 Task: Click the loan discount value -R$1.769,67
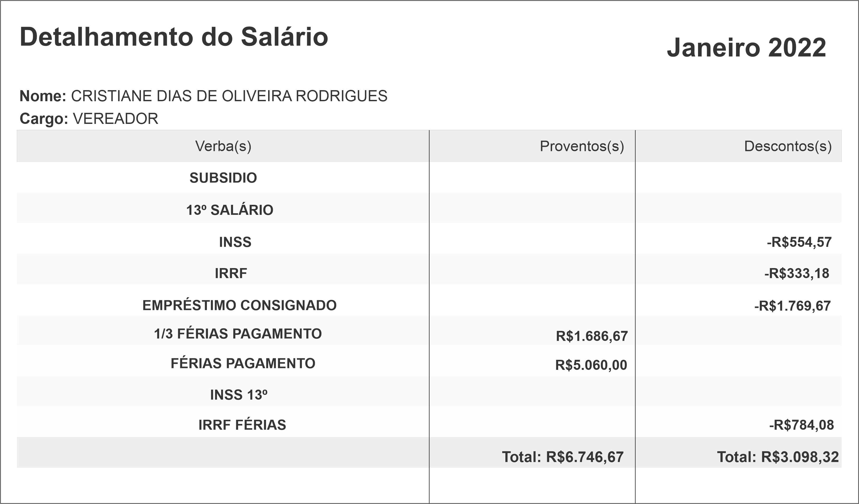point(792,306)
